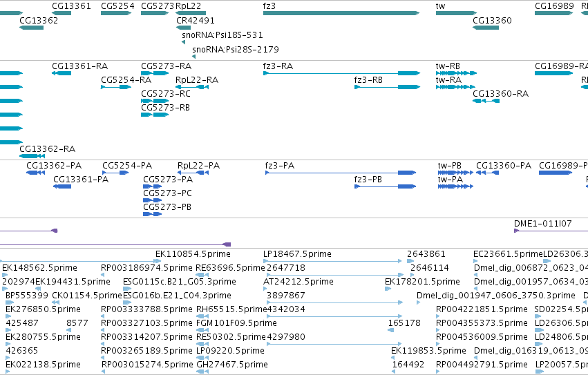Select the EK119853.5prime EST label
Screen dimensions: 588x375
click(x=428, y=351)
